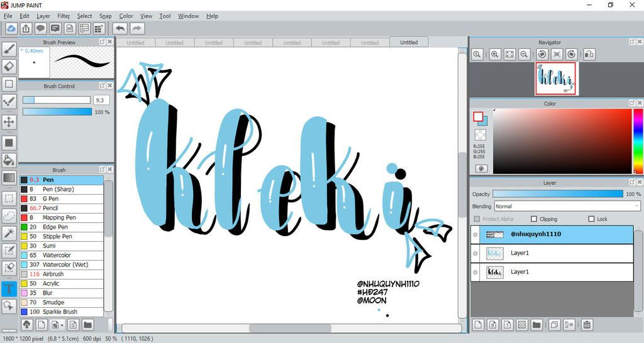Select the transparent color checker swatch
This screenshot has width=644, height=343.
point(480,134)
